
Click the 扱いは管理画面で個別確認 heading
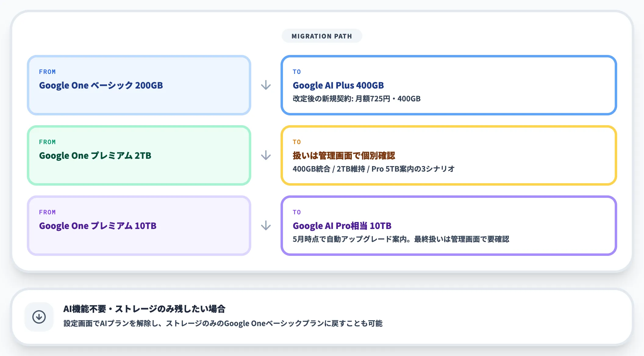tap(344, 155)
